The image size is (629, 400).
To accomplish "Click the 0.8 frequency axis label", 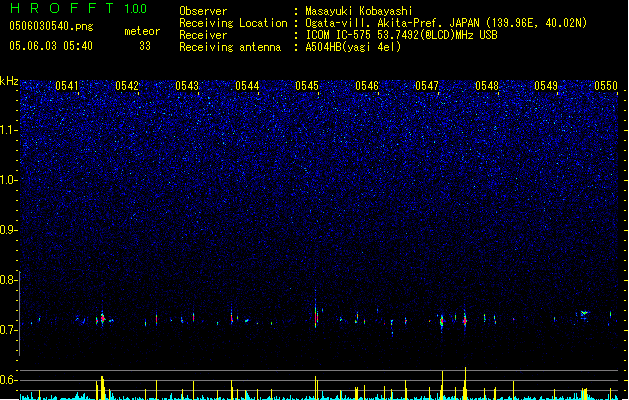I will 8,280.
